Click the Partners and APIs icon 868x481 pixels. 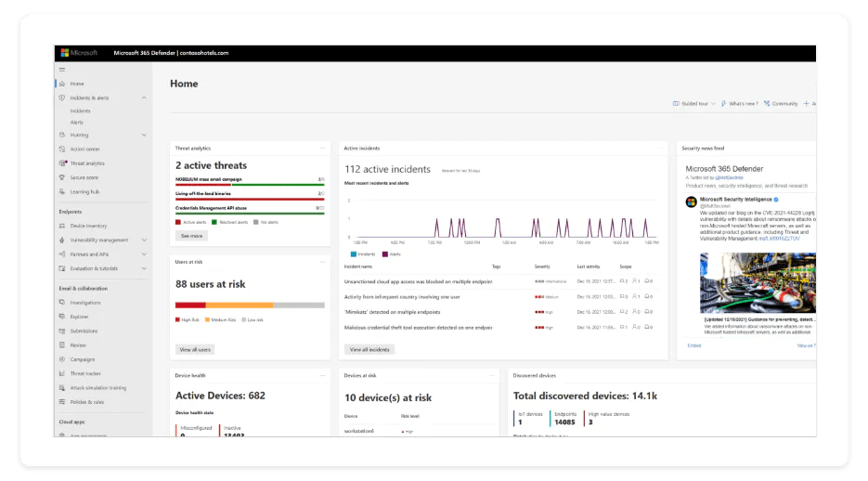(x=62, y=254)
